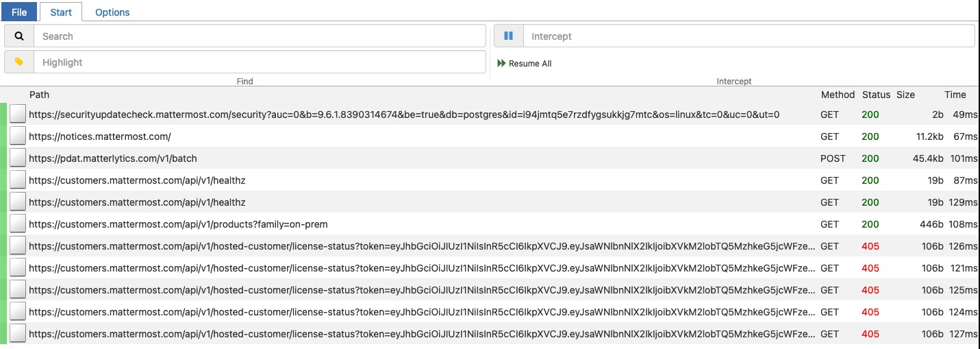The width and height of the screenshot is (980, 349).
Task: Click file icon of products?family=on-prem row
Action: [18, 224]
